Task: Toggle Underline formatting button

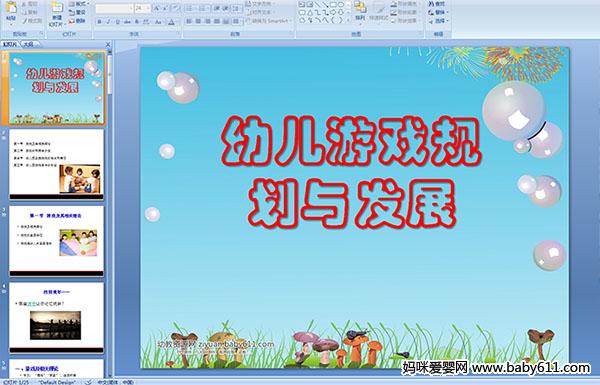Action: pyautogui.click(x=117, y=22)
